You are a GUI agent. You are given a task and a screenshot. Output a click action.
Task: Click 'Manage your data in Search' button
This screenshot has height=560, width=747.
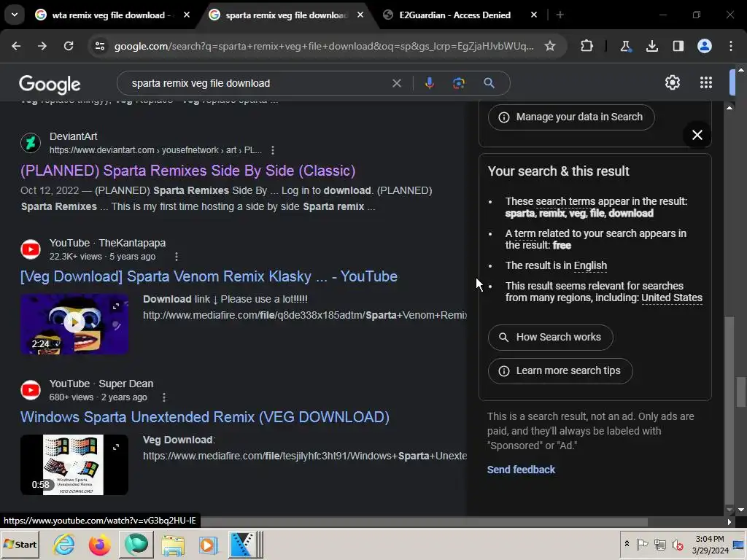(x=571, y=117)
